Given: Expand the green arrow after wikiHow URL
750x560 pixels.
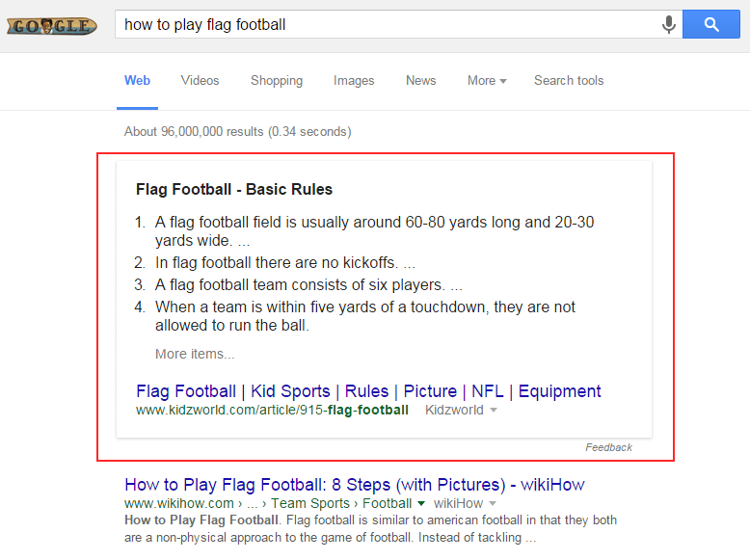Looking at the screenshot, I should [x=421, y=503].
